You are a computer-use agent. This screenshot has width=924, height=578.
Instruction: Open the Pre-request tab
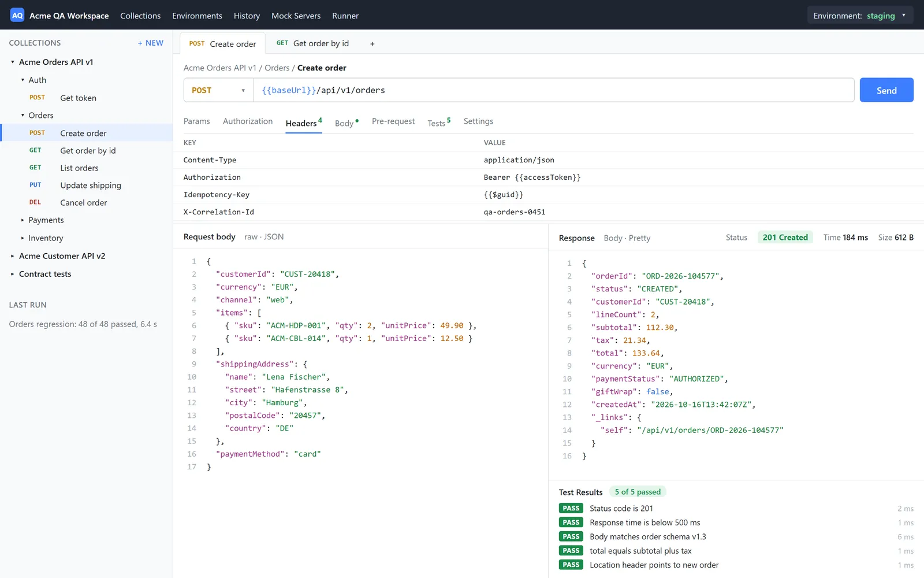[393, 121]
